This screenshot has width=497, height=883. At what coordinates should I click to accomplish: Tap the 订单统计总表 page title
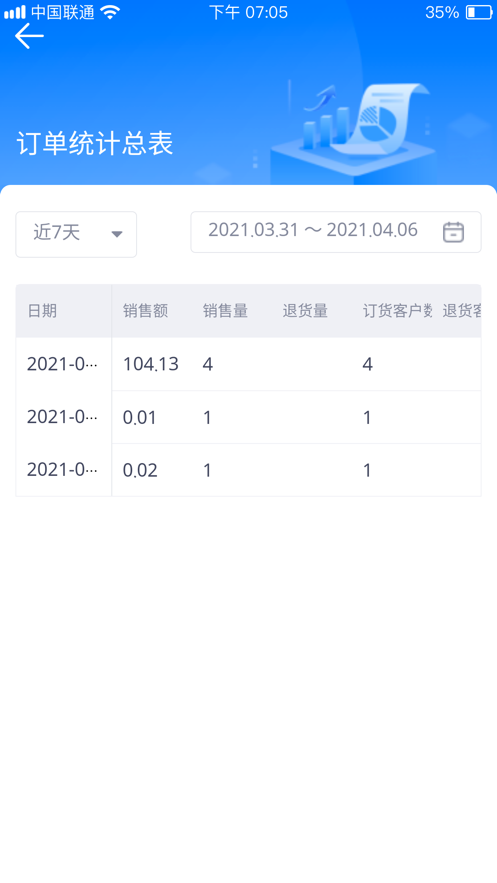point(95,144)
